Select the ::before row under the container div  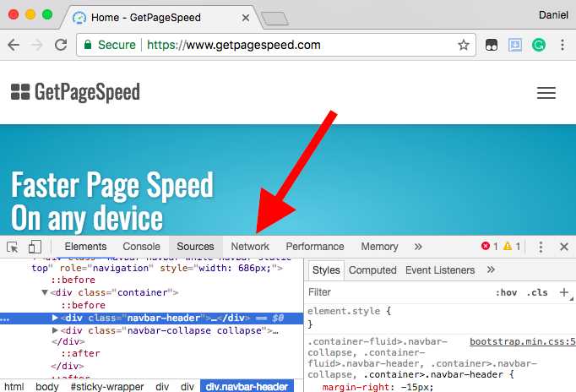[x=83, y=305]
